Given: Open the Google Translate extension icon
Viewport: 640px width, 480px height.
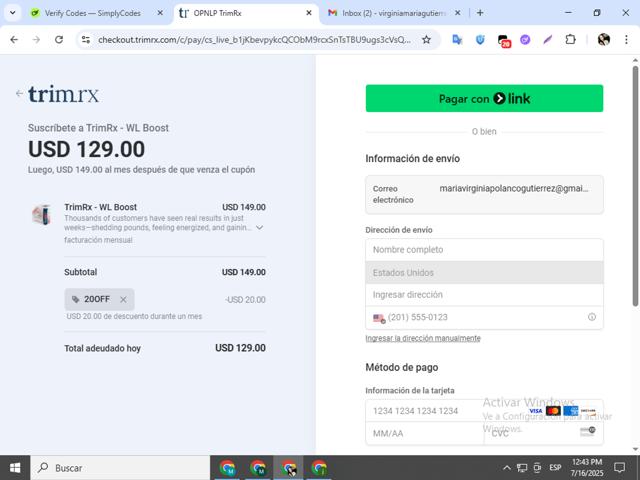Looking at the screenshot, I should pyautogui.click(x=457, y=40).
